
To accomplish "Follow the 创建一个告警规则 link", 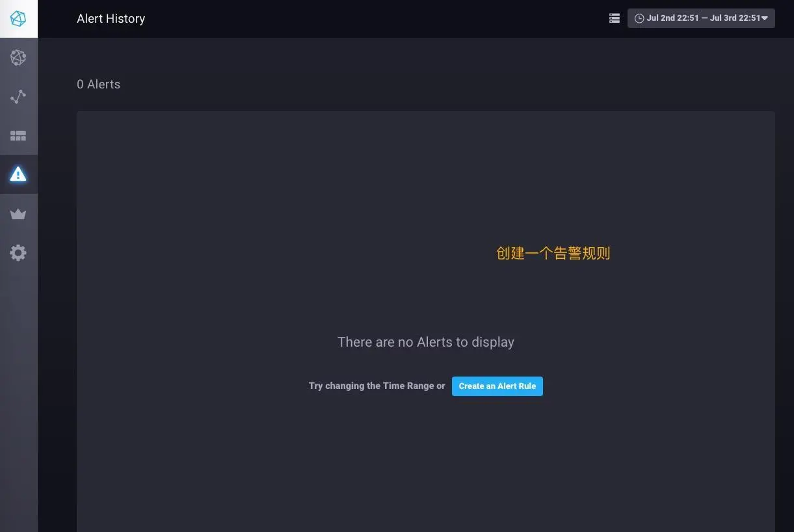I will [x=552, y=253].
